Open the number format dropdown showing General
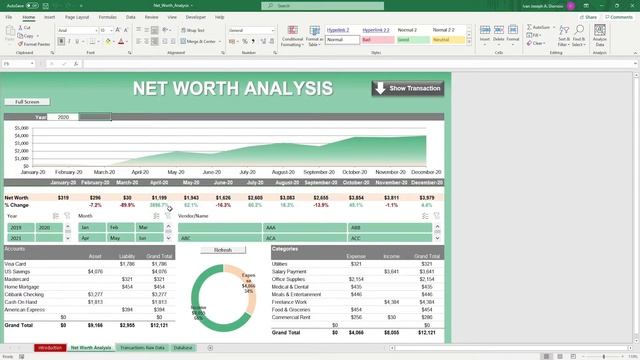 click(x=273, y=31)
